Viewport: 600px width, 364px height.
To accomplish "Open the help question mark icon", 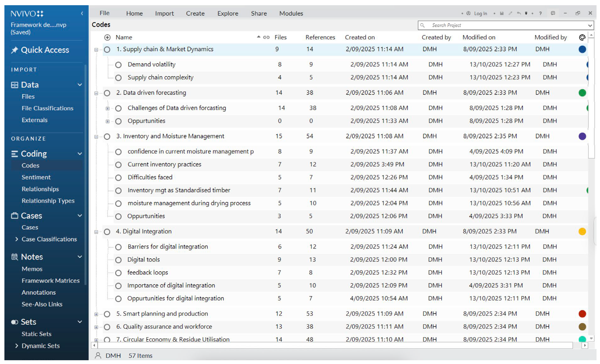I will tap(540, 13).
